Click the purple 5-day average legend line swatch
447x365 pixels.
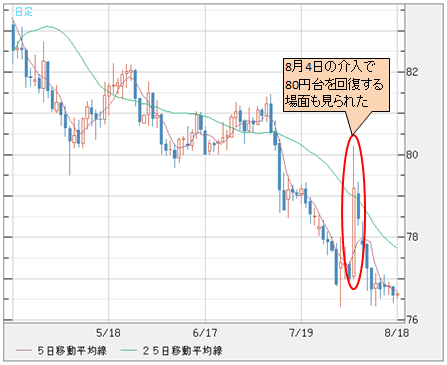coord(23,350)
